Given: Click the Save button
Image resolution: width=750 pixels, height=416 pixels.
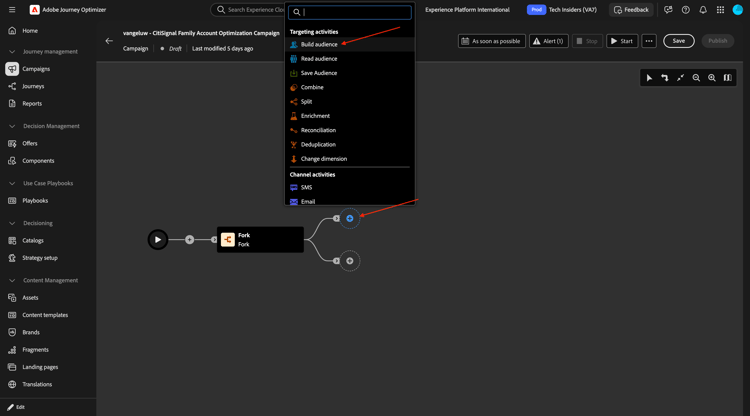Looking at the screenshot, I should (x=678, y=41).
